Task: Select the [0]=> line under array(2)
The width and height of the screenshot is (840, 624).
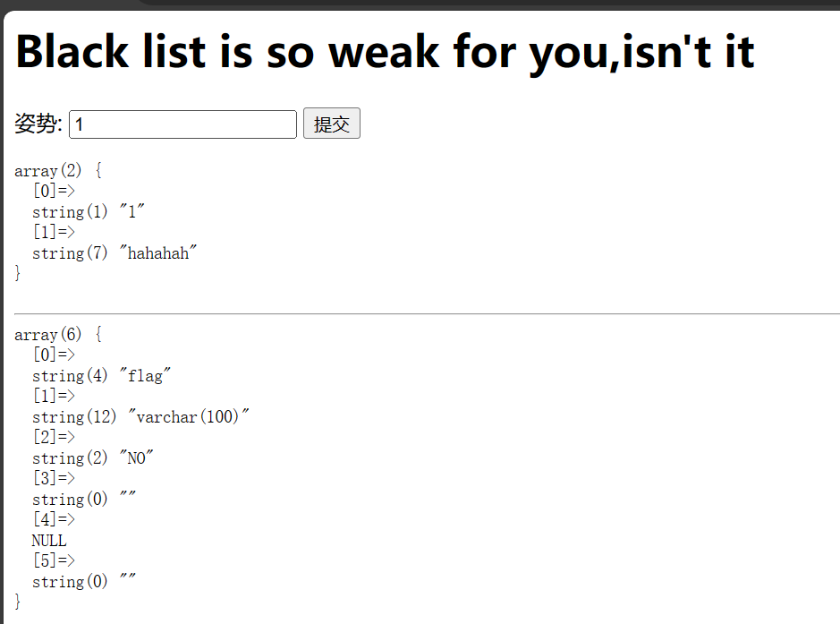Action: point(54,191)
